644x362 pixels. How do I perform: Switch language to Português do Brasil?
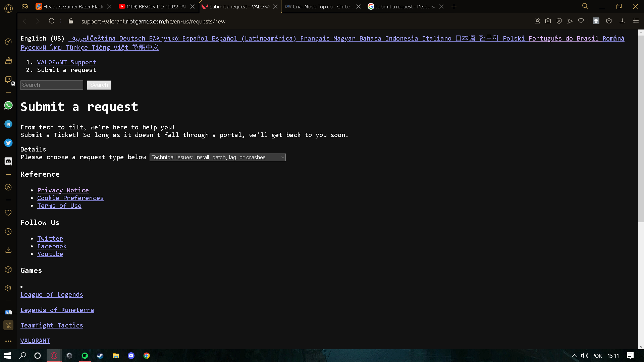pos(564,39)
